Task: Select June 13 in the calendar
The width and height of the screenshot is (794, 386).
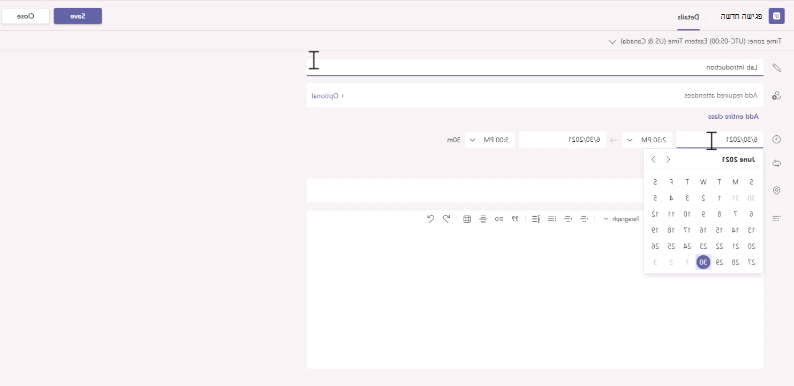Action: click(751, 230)
